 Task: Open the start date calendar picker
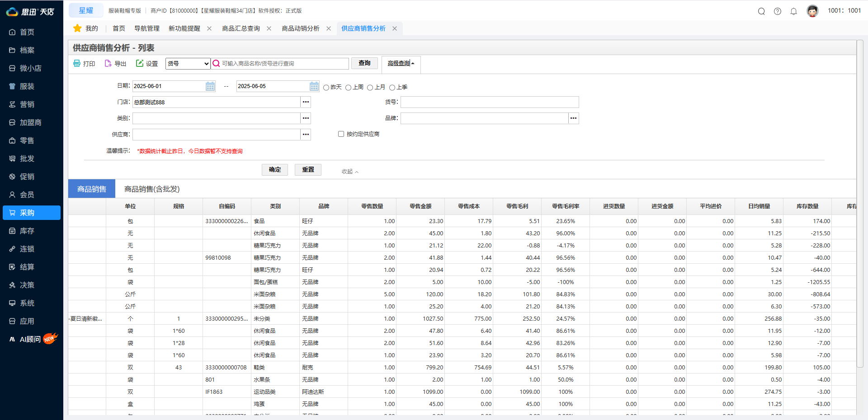pyautogui.click(x=210, y=86)
